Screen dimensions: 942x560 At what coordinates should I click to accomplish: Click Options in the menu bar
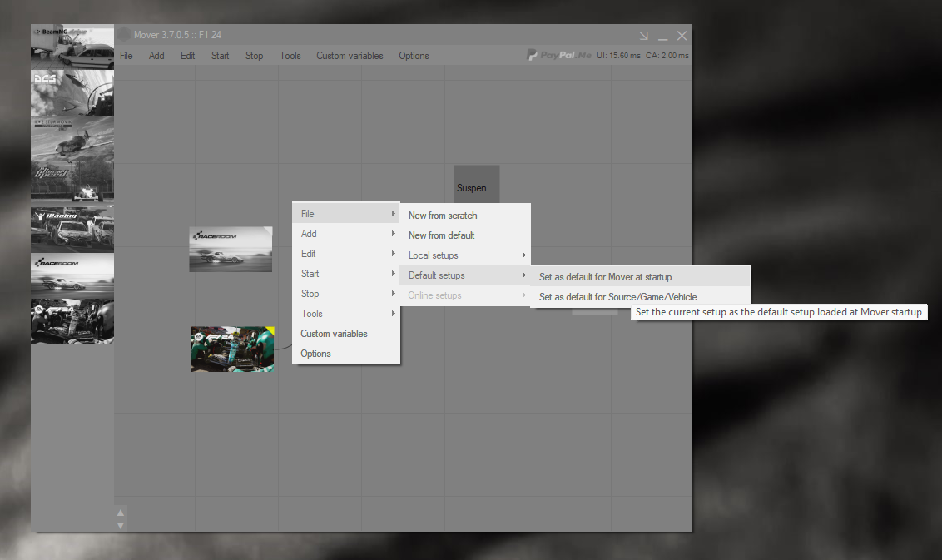click(414, 55)
